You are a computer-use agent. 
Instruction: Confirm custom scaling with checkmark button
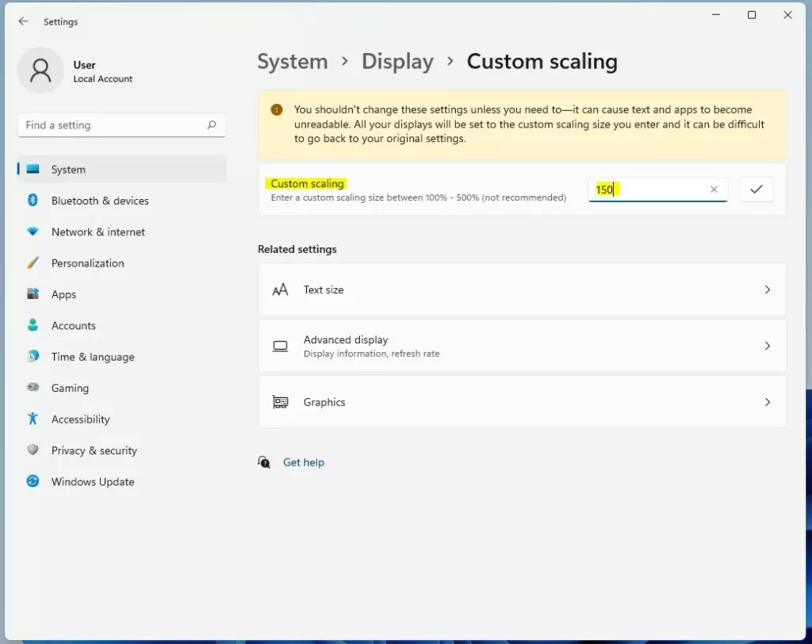[756, 190]
